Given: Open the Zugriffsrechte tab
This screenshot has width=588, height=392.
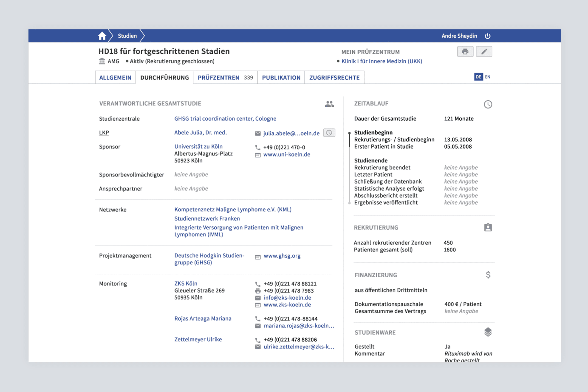Looking at the screenshot, I should 334,78.
